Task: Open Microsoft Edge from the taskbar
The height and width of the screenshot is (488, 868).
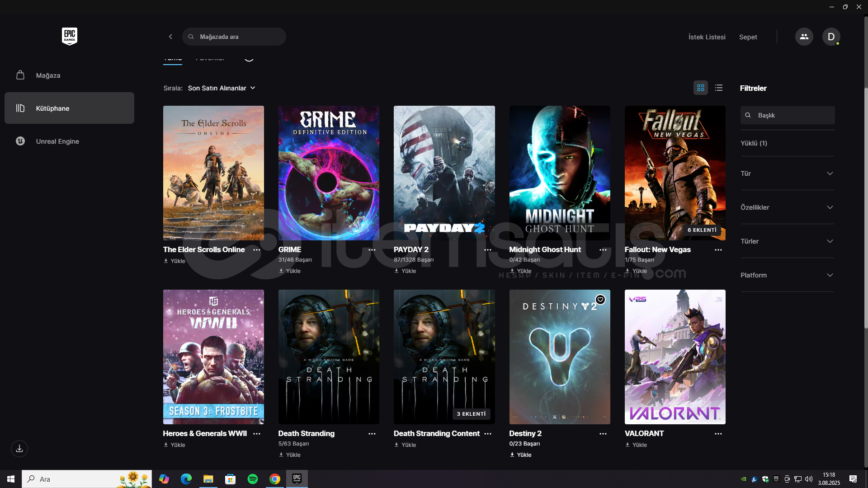Action: [x=186, y=479]
